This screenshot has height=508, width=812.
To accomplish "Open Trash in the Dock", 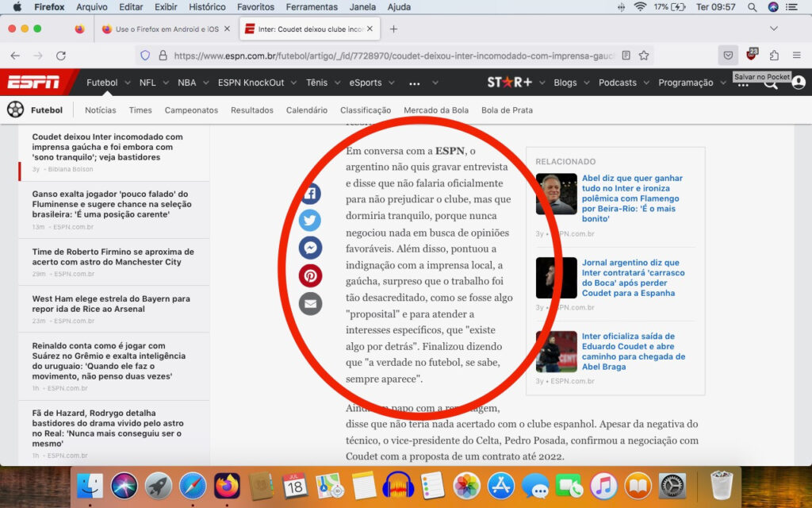I will click(722, 486).
